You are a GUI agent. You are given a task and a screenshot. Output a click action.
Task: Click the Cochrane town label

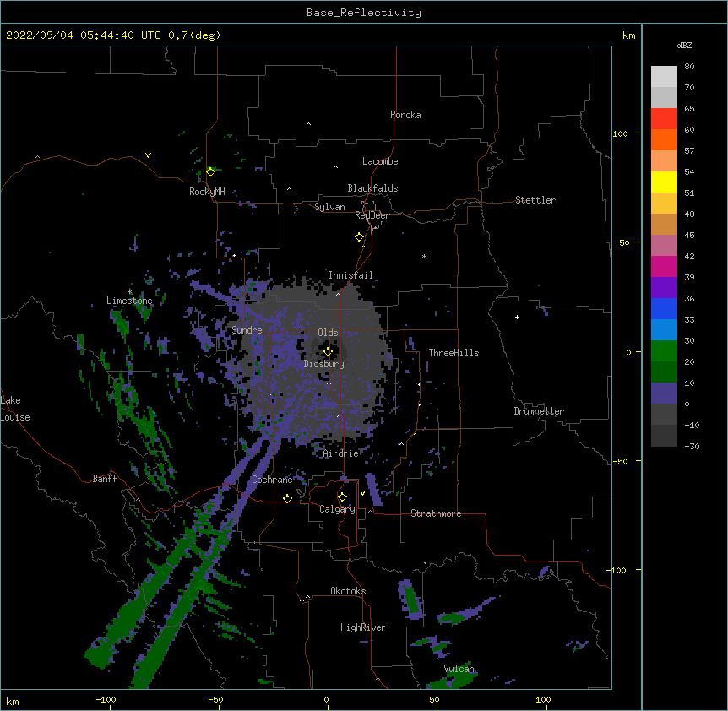[272, 480]
